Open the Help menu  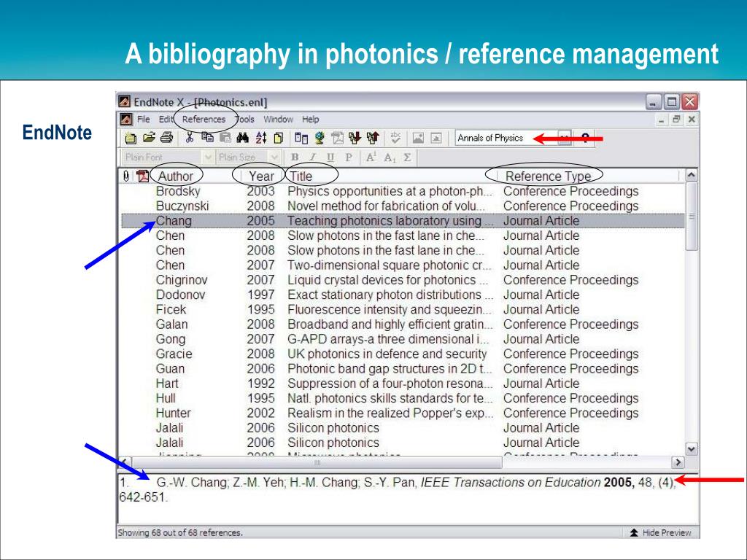pos(311,120)
